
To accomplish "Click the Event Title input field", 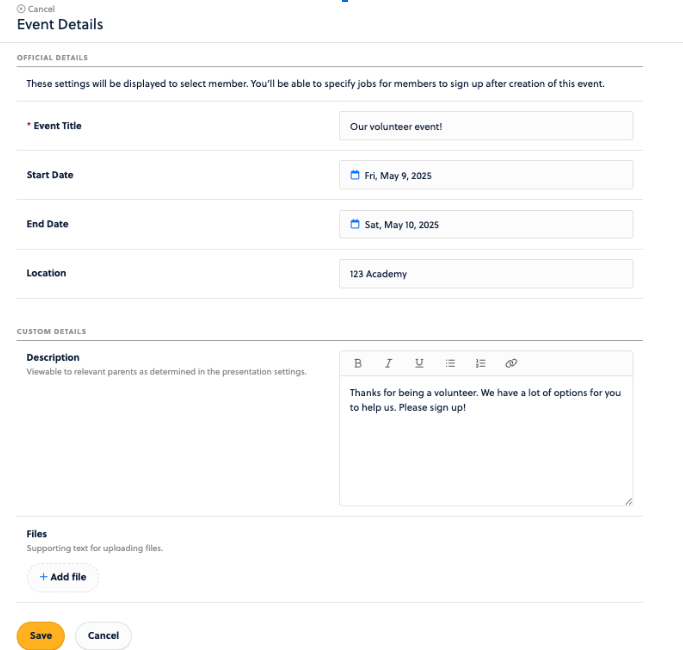I will click(x=486, y=126).
